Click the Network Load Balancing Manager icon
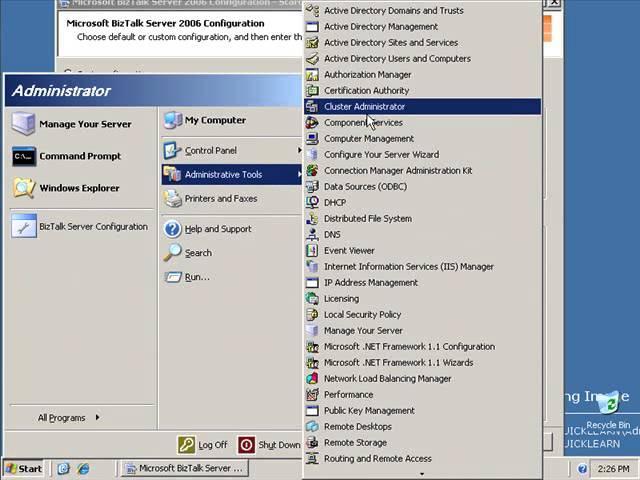The width and height of the screenshot is (640, 480). pos(312,378)
